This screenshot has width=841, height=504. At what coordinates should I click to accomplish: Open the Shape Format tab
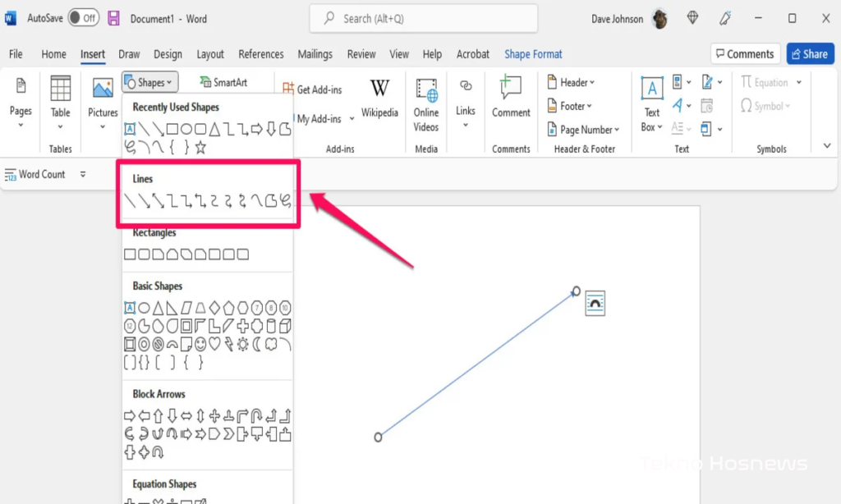point(533,54)
